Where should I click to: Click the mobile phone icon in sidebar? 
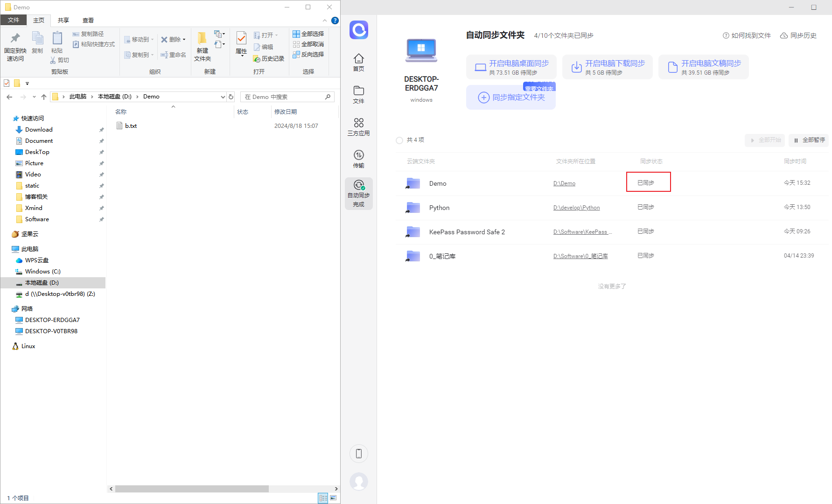(x=359, y=454)
